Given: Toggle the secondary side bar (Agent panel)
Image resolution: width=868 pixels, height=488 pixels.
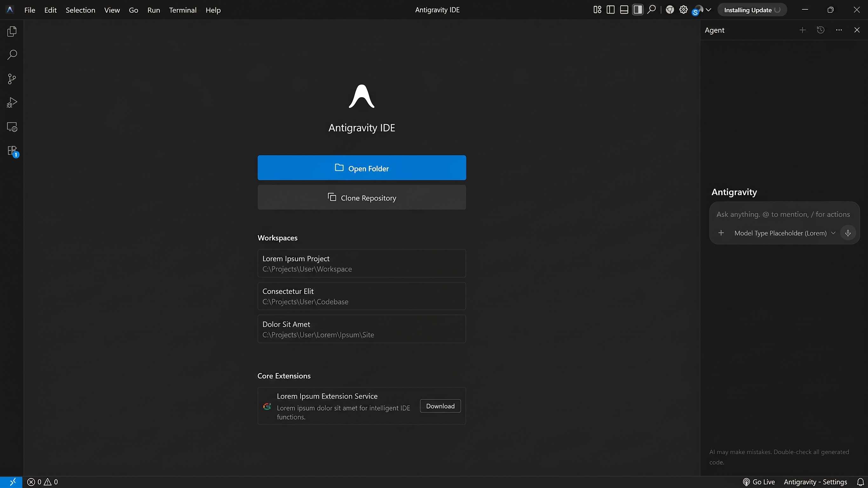Looking at the screenshot, I should [x=638, y=10].
